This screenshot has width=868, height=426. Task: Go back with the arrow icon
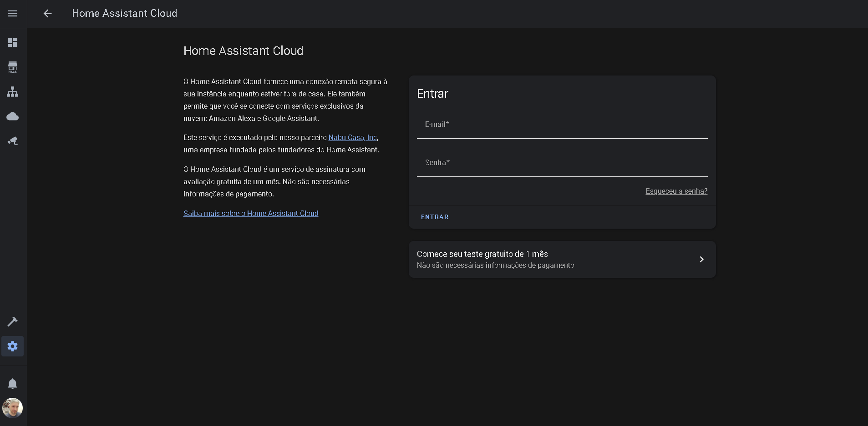[48, 14]
